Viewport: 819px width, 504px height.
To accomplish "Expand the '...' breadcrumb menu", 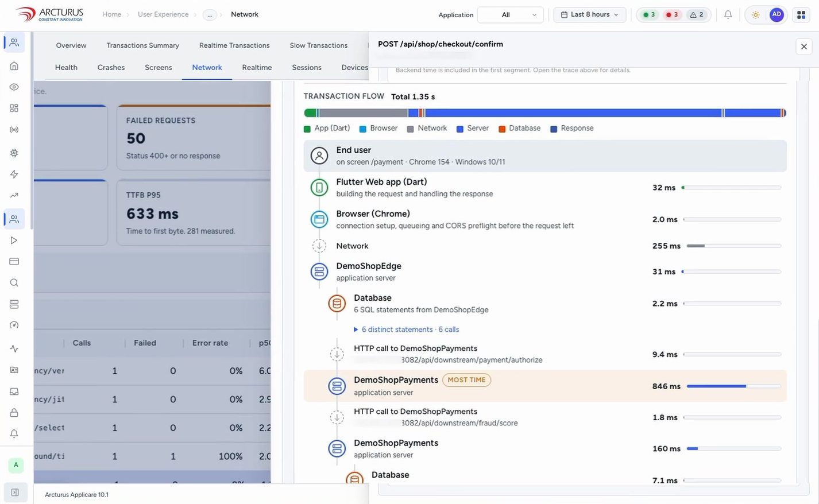I will pos(210,15).
